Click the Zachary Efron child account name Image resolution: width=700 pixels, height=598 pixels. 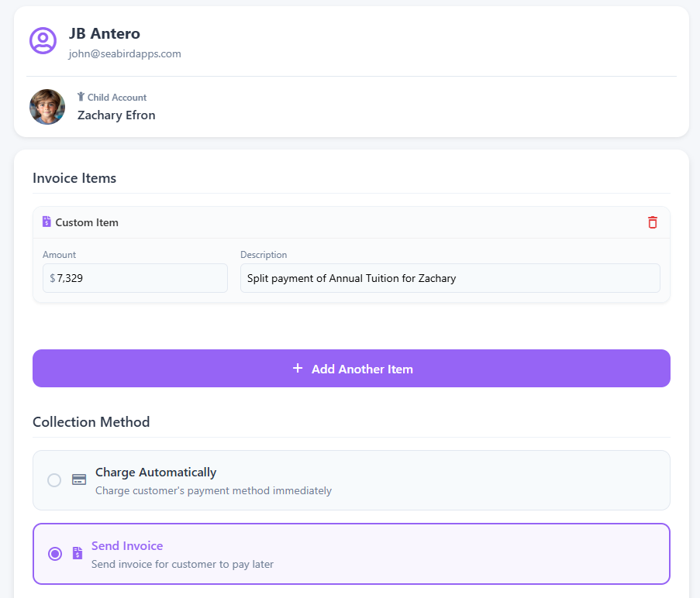coord(116,115)
